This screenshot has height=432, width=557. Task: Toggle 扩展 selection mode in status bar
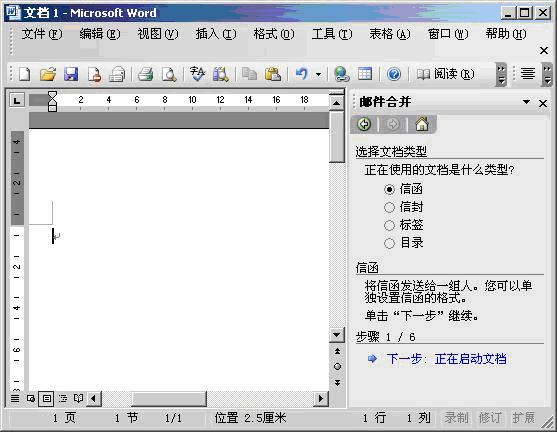point(523,418)
